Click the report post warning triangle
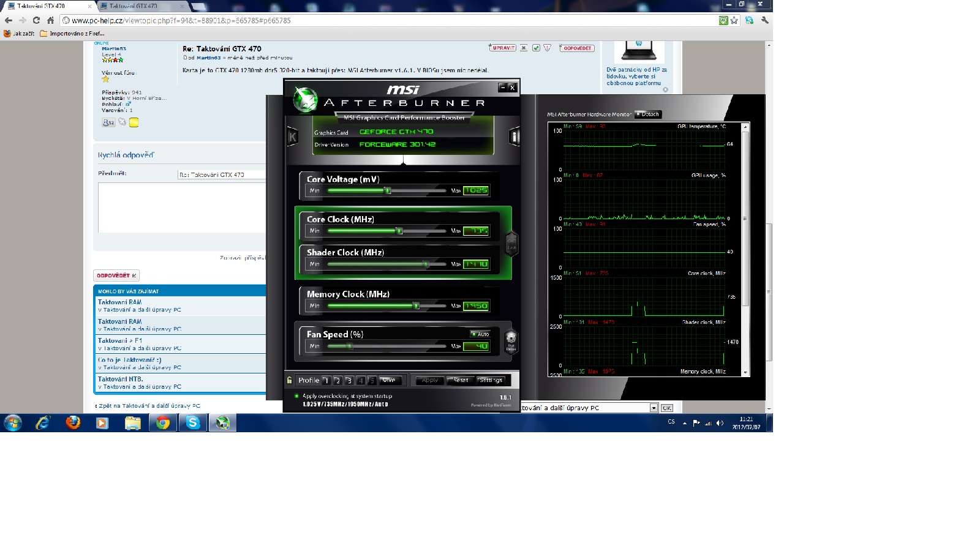Screen dimensions: 980x551 click(547, 48)
